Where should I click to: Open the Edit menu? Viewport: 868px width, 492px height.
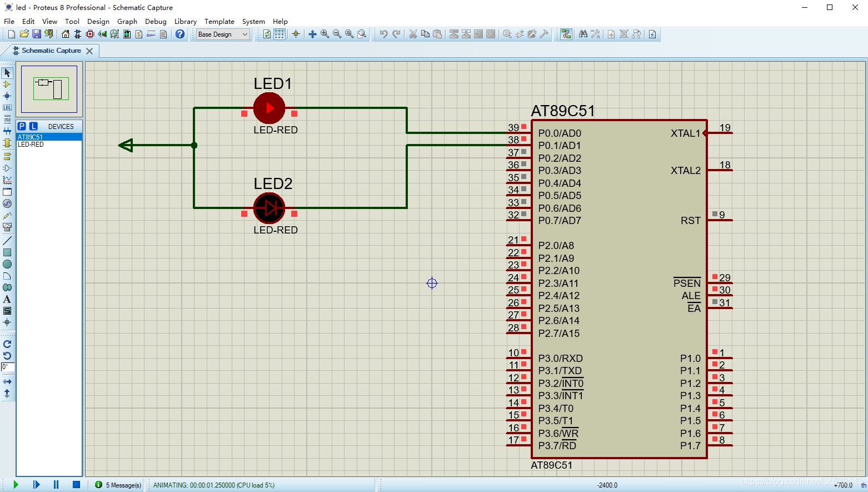click(x=28, y=21)
